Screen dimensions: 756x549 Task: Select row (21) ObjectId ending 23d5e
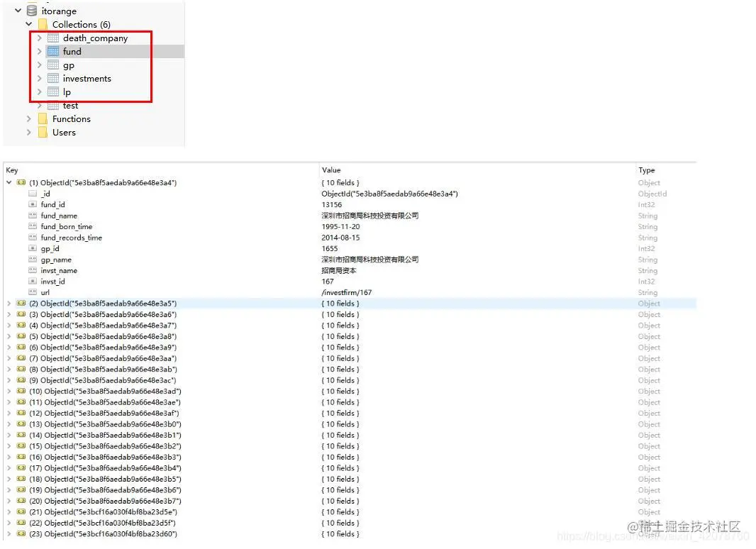(x=103, y=512)
